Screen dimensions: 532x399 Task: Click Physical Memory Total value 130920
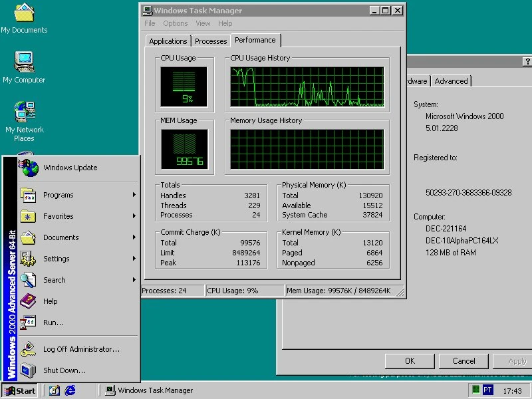370,196
